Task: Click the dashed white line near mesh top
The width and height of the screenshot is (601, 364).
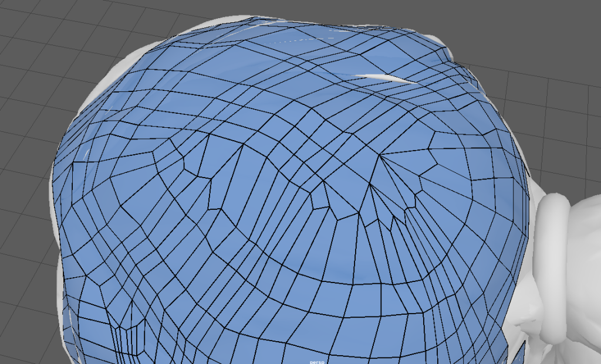Action: 299,42
